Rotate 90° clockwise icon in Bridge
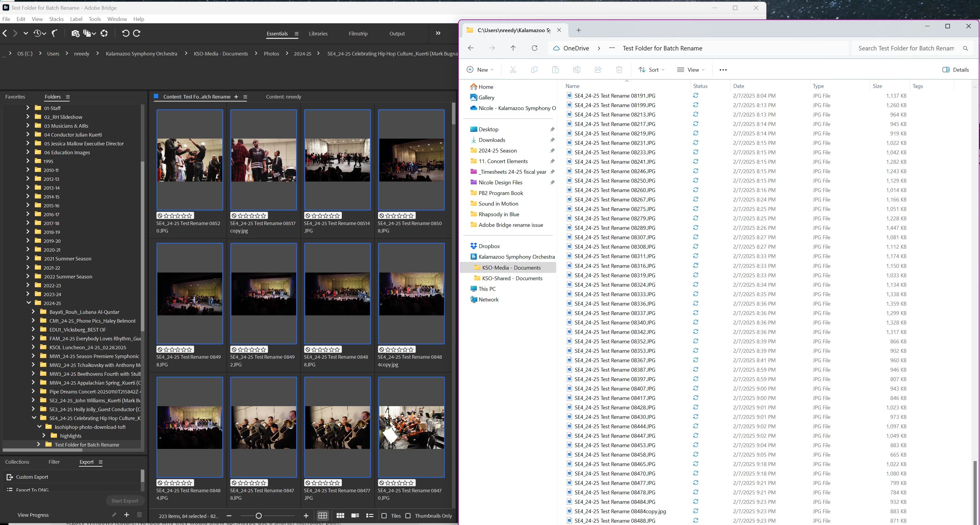The width and height of the screenshot is (980, 525). point(137,33)
